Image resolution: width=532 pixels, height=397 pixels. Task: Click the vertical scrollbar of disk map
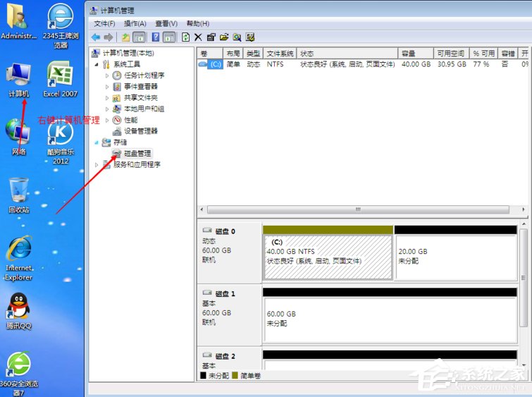point(524,278)
